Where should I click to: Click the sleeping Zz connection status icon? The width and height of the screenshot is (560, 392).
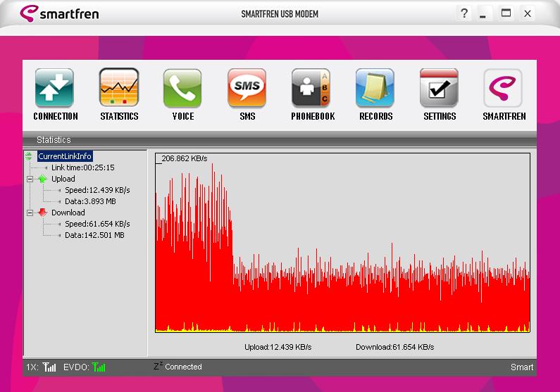coord(158,366)
